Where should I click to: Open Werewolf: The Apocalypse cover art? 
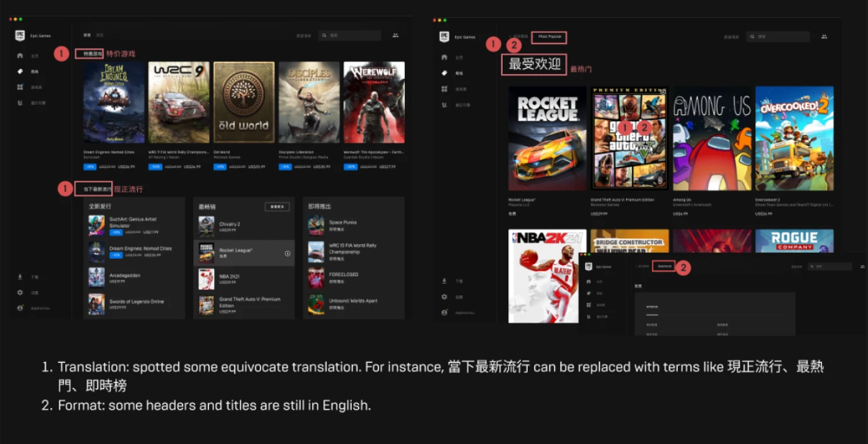click(374, 102)
